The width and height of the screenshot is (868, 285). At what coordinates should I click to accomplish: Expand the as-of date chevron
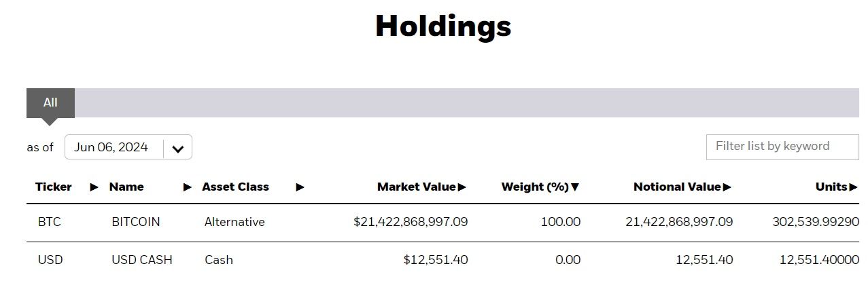click(178, 149)
